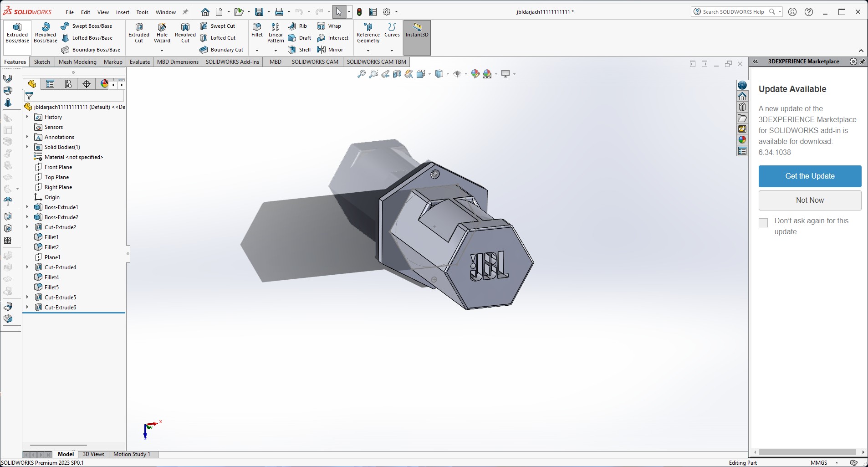The width and height of the screenshot is (868, 467).
Task: Select the Shell feature
Action: (300, 50)
